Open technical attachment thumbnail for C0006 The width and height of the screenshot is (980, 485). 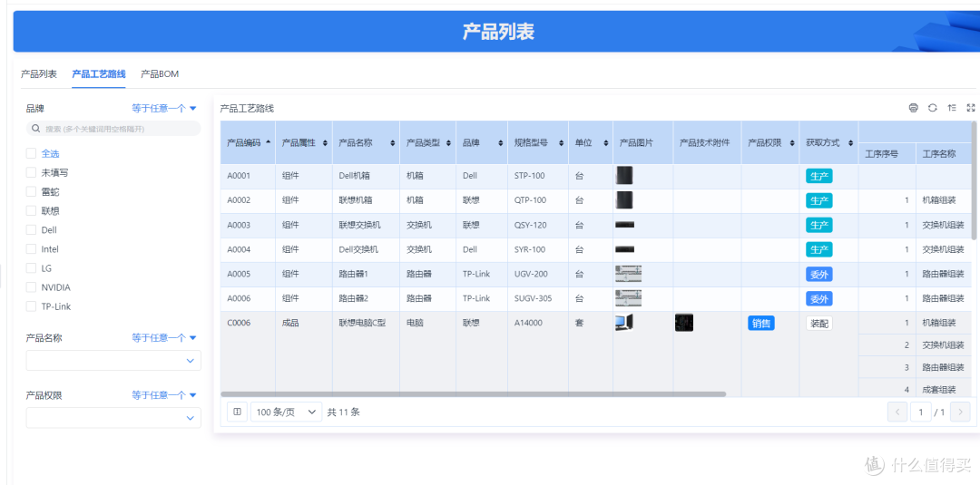point(684,322)
